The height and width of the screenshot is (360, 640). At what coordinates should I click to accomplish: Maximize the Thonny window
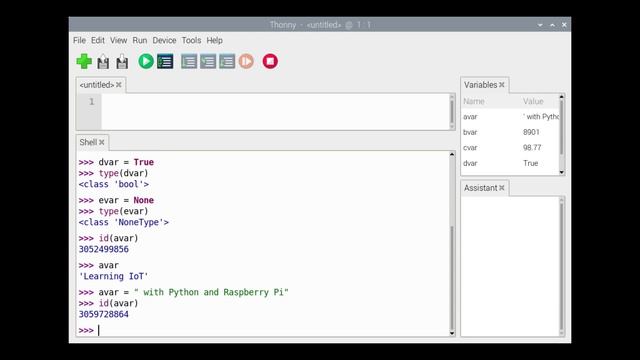coord(552,25)
